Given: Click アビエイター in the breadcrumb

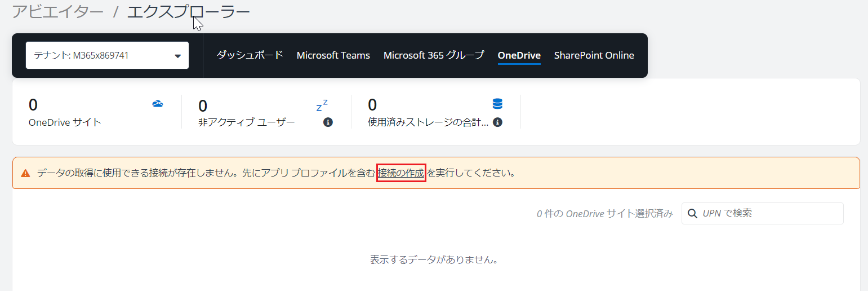Looking at the screenshot, I should [x=58, y=12].
